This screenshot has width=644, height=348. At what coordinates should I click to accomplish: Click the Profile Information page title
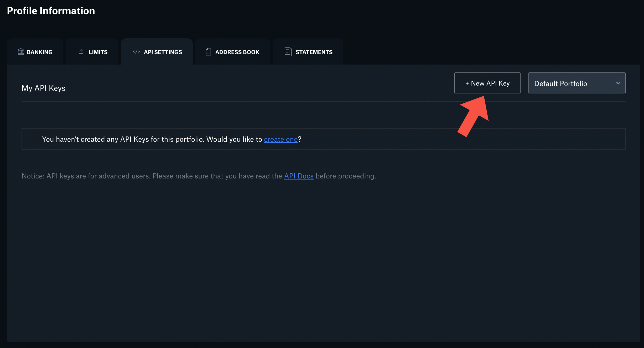coord(51,11)
